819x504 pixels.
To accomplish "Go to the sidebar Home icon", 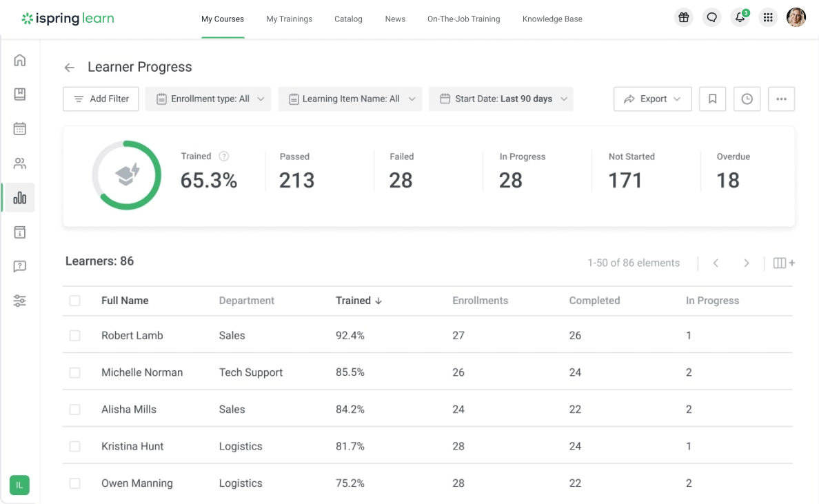I will tap(20, 60).
